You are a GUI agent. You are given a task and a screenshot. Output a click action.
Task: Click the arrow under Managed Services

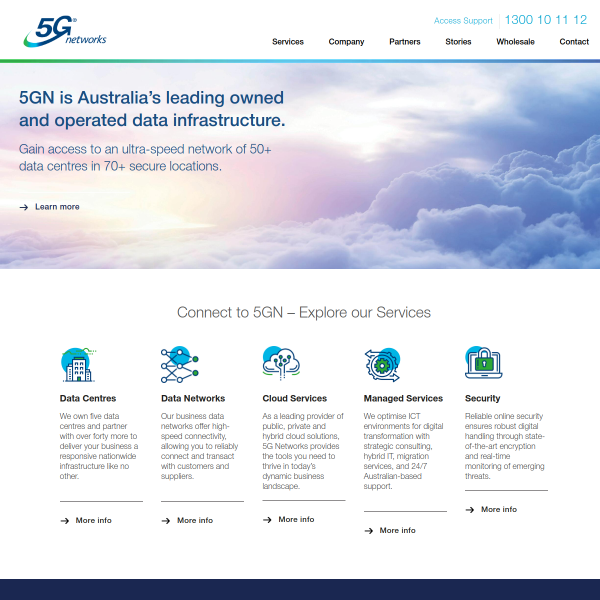click(x=368, y=531)
